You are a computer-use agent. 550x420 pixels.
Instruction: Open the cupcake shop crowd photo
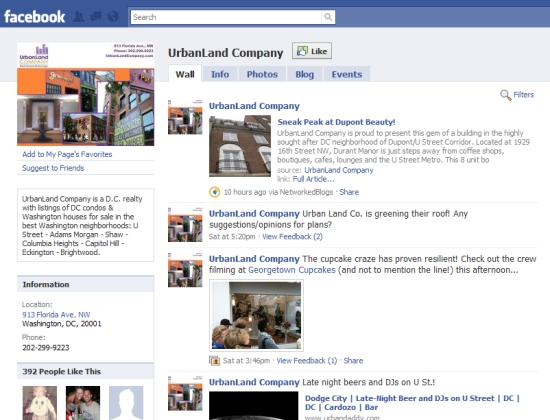(x=256, y=315)
